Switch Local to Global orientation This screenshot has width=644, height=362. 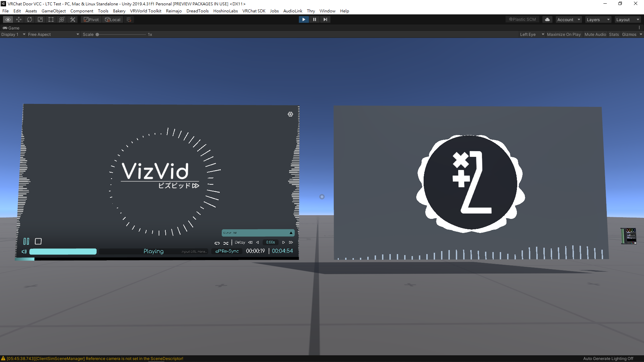coord(113,19)
